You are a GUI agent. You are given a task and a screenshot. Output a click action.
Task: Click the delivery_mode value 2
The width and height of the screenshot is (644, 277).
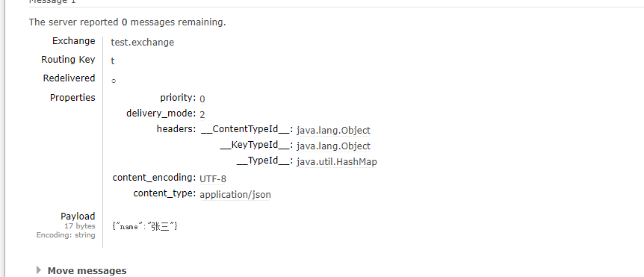click(202, 114)
